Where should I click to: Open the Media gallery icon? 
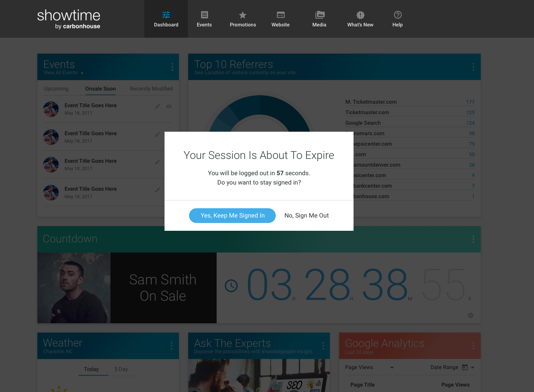319,15
